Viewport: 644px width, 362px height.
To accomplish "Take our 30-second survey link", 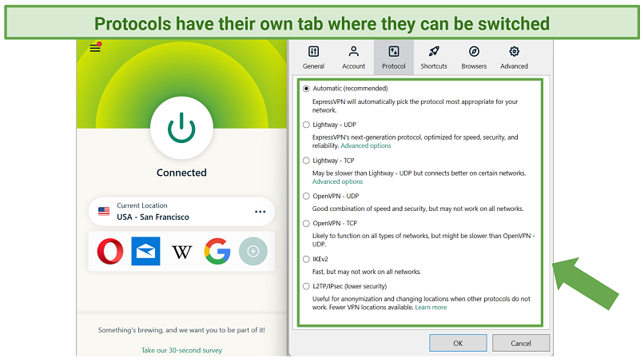I will pos(181,351).
